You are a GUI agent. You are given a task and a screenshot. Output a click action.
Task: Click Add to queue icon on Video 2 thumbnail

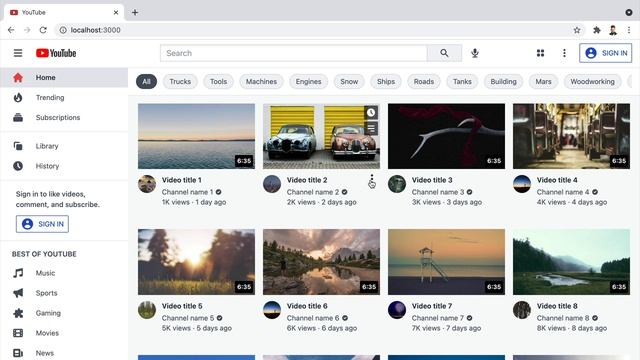(371, 129)
